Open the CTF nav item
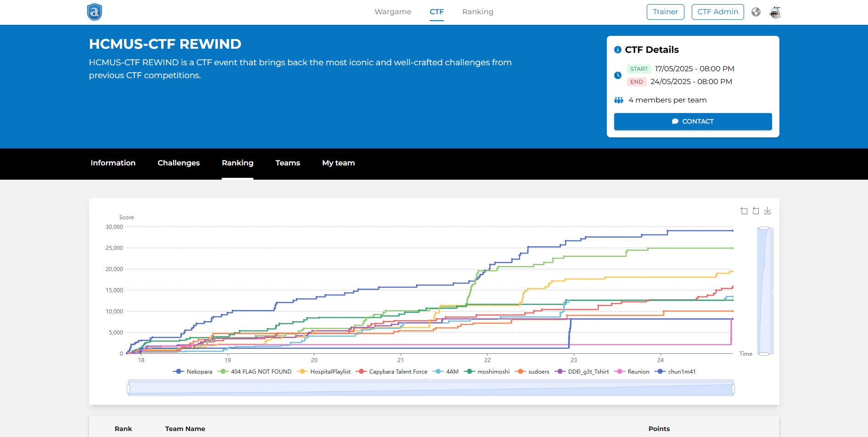Viewport: 868px width, 437px height. [x=437, y=12]
